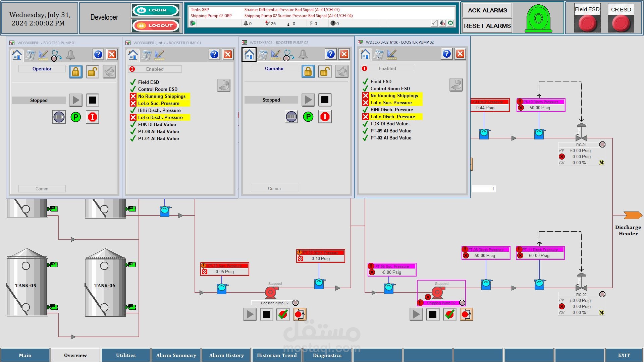Open Booster Pump 02 faceplate via circle indicator
This screenshot has height=362, width=644.
click(x=296, y=303)
